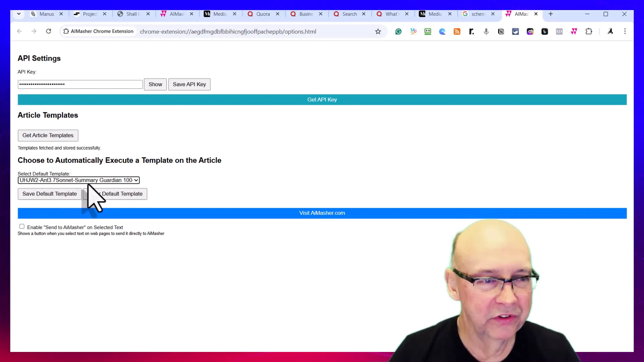Viewport: 644px width, 362px height.
Task: Click the address bar URL
Action: 228,32
